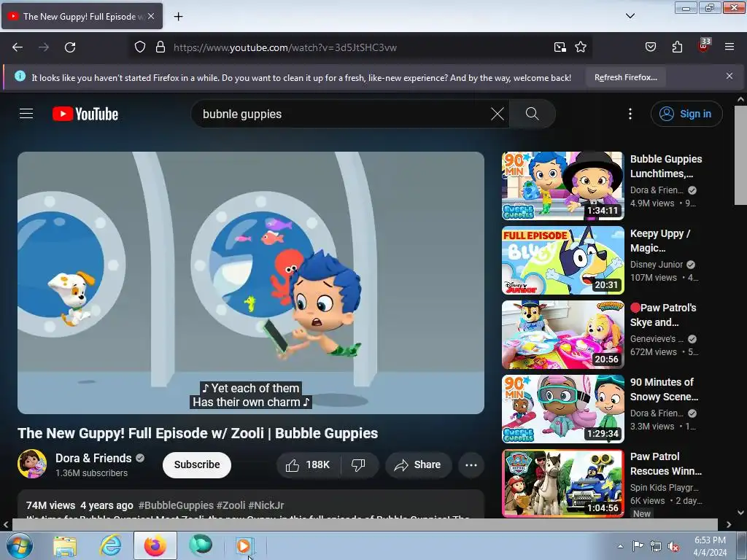747x560 pixels.
Task: Select 'The New Guppy! Full Episode' tab
Action: click(x=82, y=16)
